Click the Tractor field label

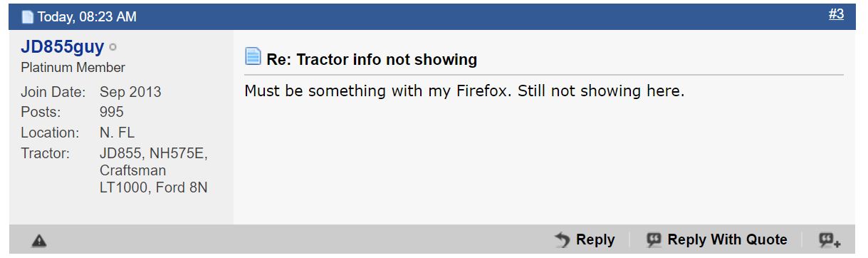(x=45, y=153)
